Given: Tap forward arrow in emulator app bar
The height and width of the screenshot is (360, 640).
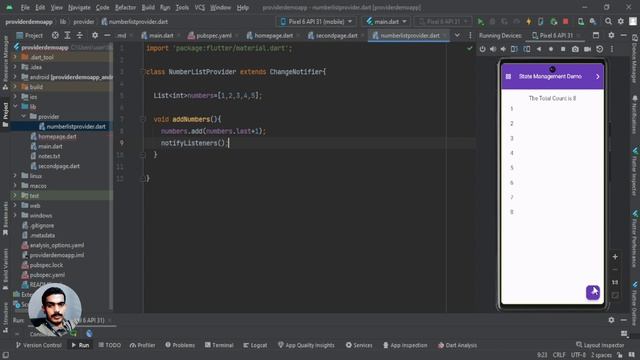Looking at the screenshot, I should 598,76.
